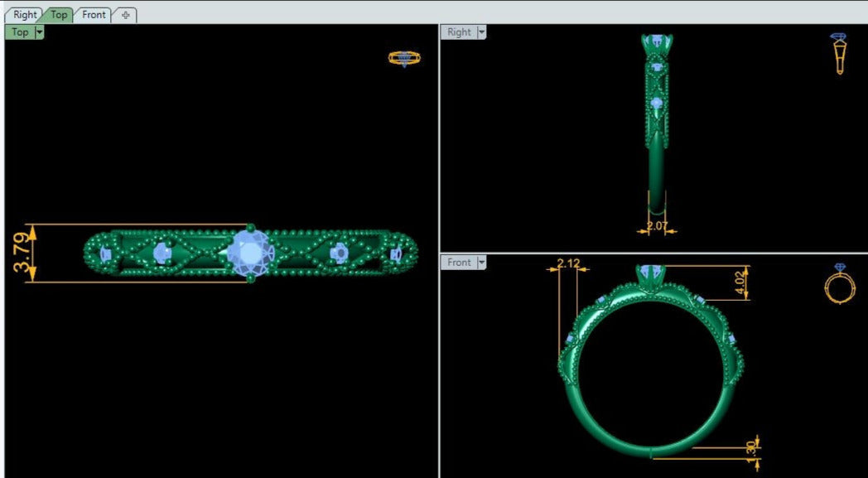Select the 2.07 dimension in Right view
The height and width of the screenshot is (478, 868).
point(657,225)
